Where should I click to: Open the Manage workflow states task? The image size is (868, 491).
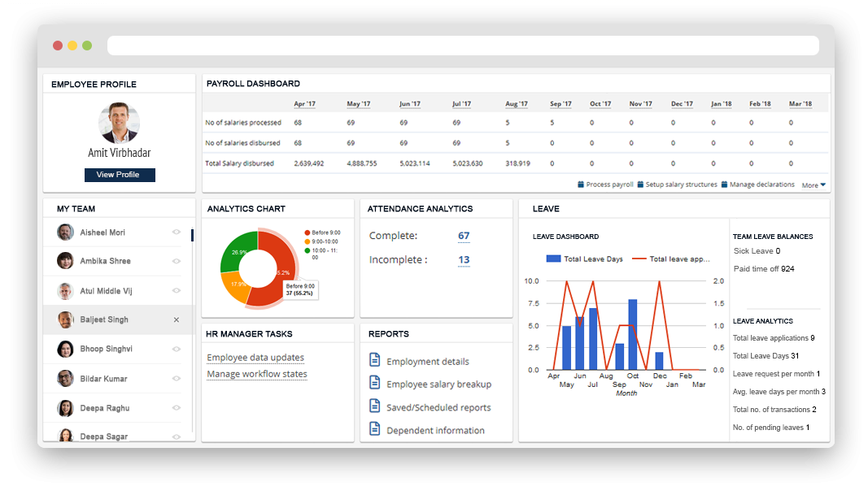click(x=257, y=374)
